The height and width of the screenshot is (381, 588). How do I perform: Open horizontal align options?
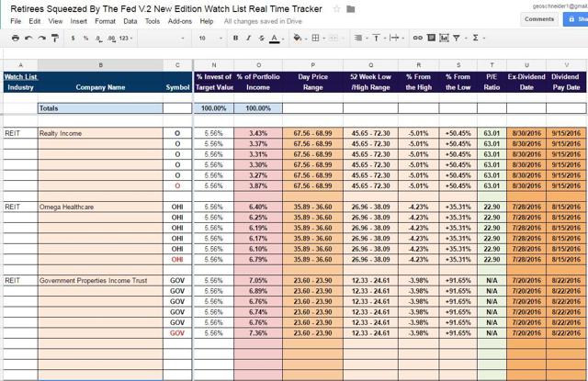(360, 38)
